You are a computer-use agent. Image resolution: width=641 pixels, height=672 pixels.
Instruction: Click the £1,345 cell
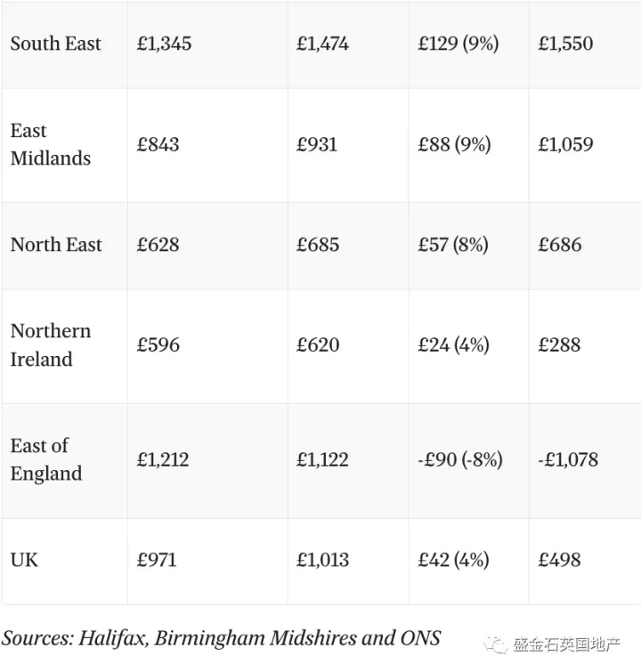click(x=164, y=44)
